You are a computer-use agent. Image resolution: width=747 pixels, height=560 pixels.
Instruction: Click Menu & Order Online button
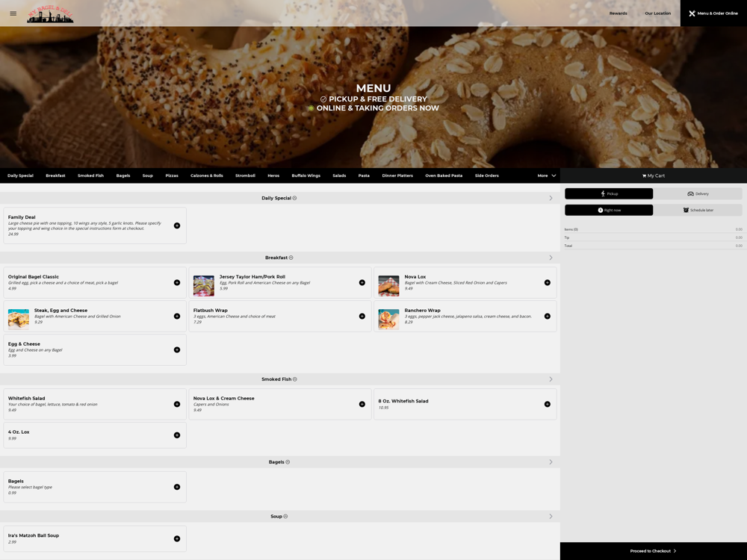point(713,13)
